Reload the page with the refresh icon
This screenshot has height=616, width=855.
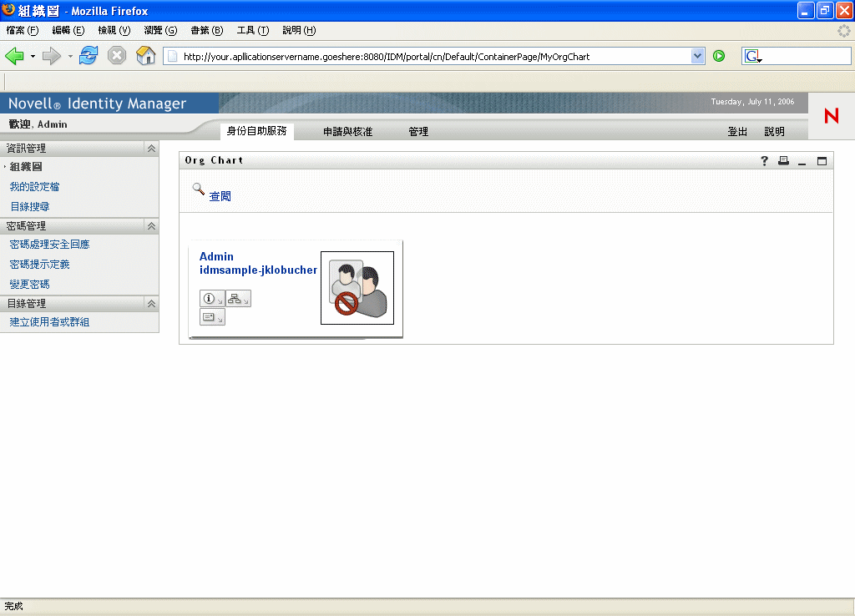(x=89, y=56)
